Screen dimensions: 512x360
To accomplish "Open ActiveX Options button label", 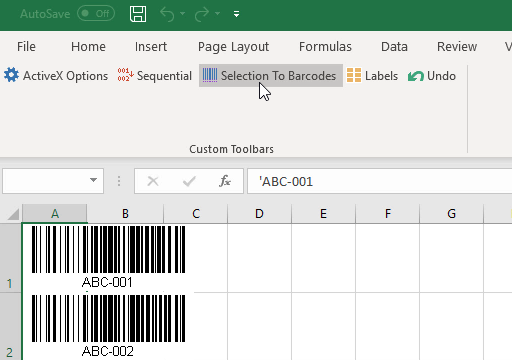I will coord(65,76).
